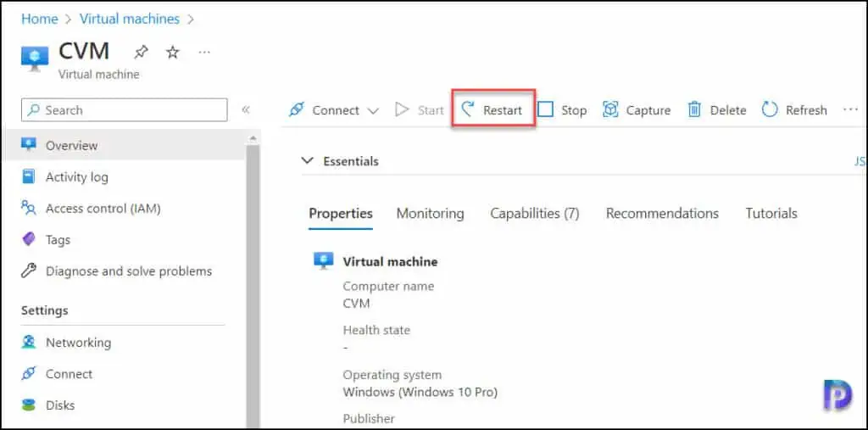
Task: Click the Refresh circular arrow icon
Action: point(770,109)
